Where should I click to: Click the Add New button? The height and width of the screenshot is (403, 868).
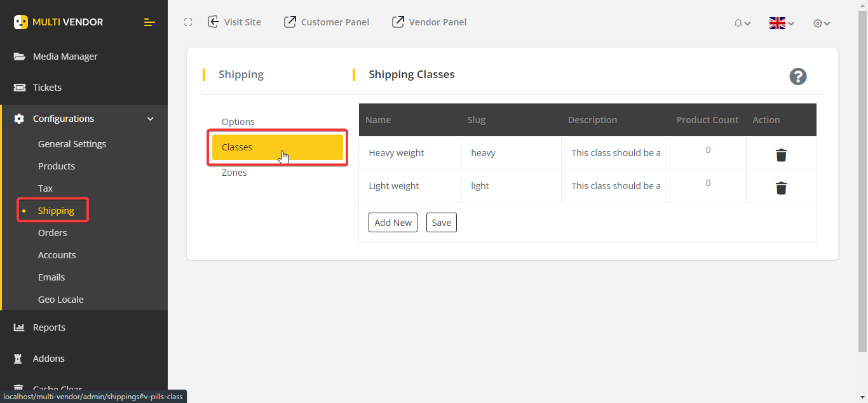pyautogui.click(x=393, y=222)
